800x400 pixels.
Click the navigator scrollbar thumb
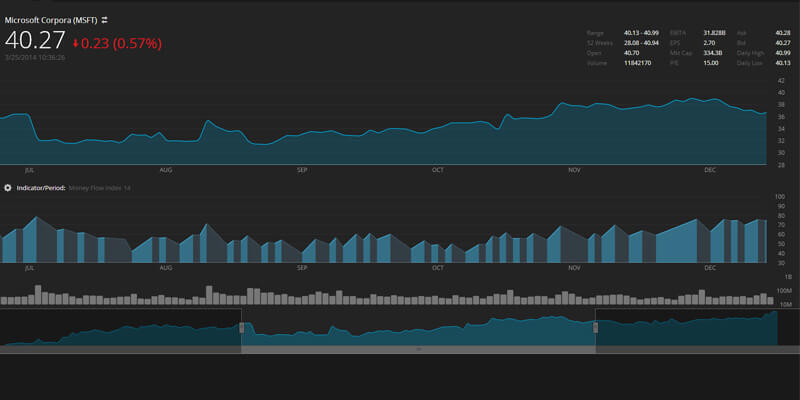[418, 349]
